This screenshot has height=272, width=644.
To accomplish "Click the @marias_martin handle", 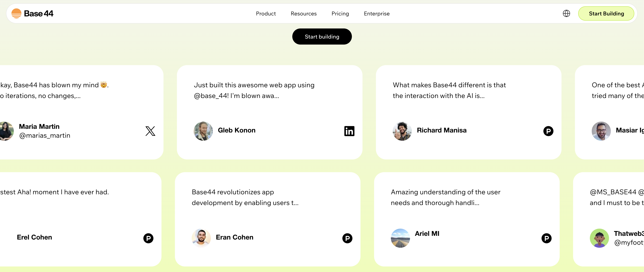I will 45,135.
